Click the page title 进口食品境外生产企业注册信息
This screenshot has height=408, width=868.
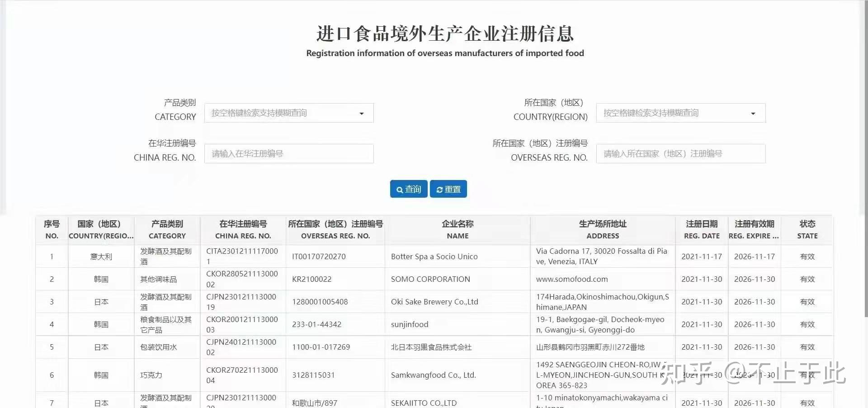pyautogui.click(x=444, y=33)
